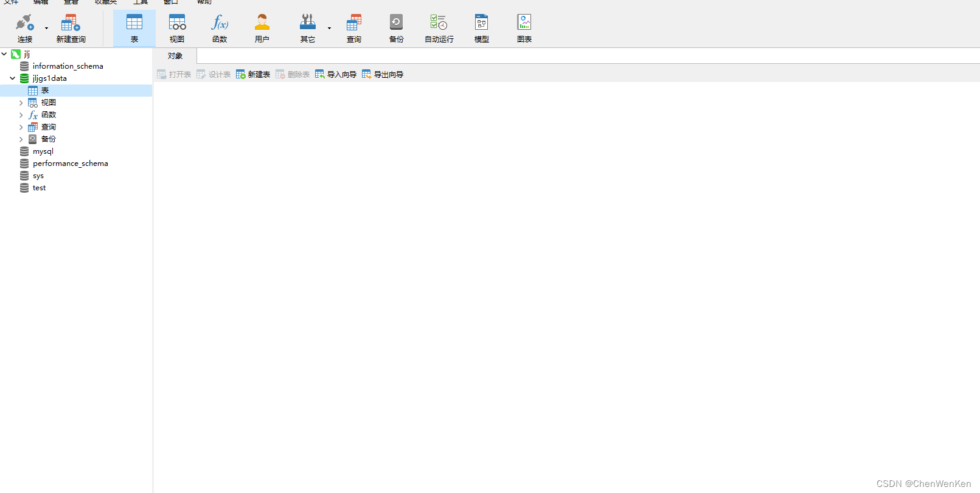Click the test database icon

click(x=24, y=188)
